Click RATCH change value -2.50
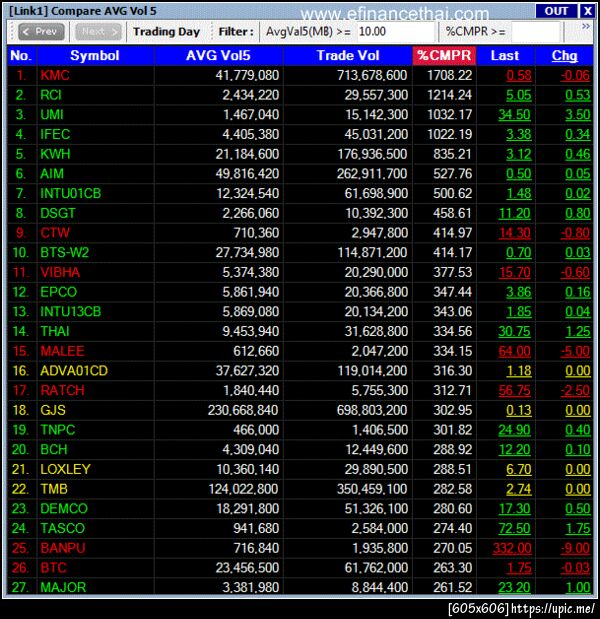The width and height of the screenshot is (600, 619). pos(576,391)
